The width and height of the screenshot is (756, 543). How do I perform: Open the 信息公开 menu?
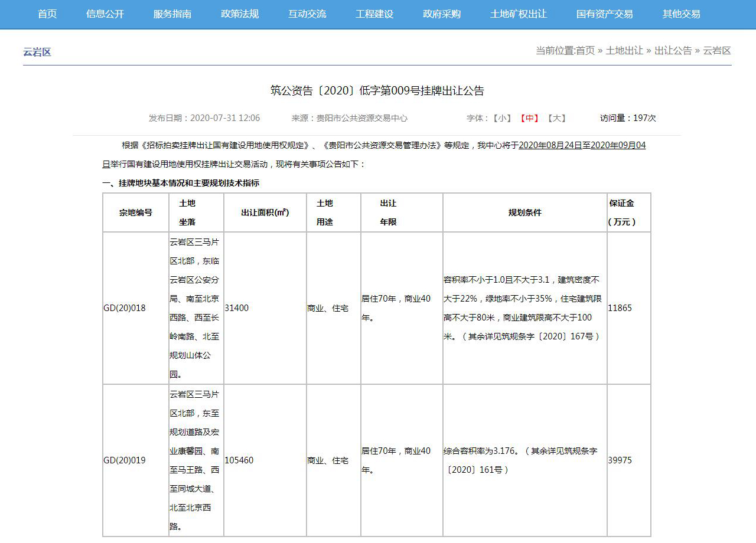click(x=105, y=14)
